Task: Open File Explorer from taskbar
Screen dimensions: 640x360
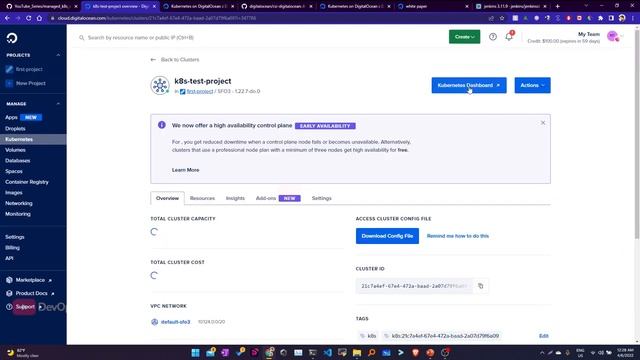Action: pos(357,353)
